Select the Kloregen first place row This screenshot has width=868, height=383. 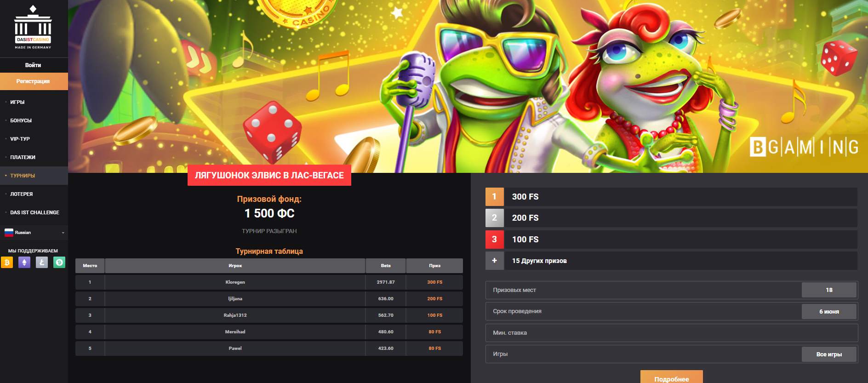point(269,282)
